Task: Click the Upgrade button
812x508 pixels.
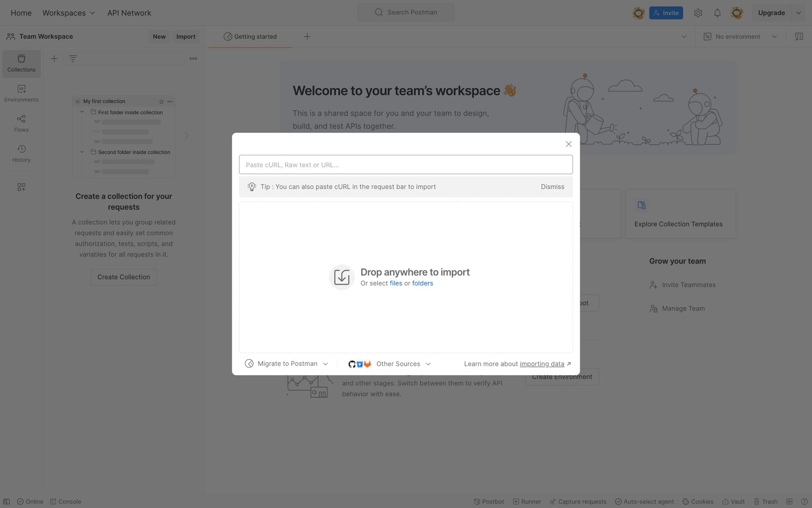Action: (771, 13)
